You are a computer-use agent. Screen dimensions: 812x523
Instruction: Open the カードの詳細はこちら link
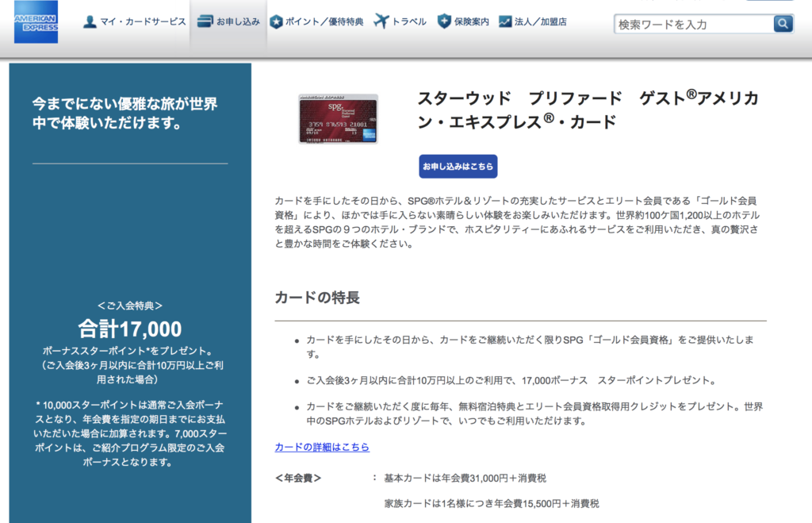click(322, 447)
